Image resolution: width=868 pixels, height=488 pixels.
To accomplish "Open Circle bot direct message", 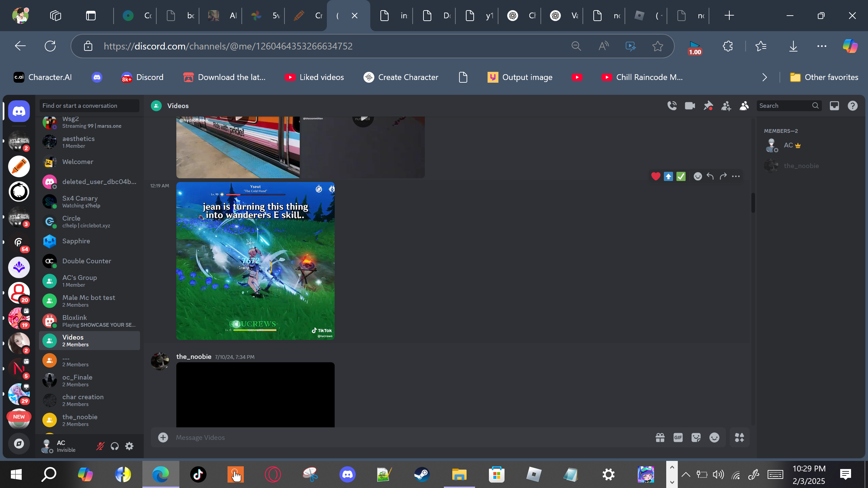I will [x=90, y=222].
